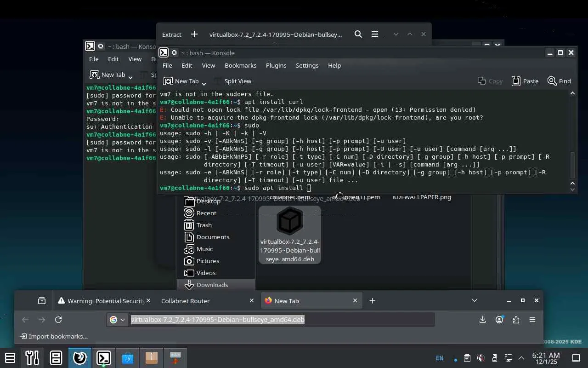This screenshot has width=588, height=368.
Task: Open the removable devices tray icon
Action: click(x=494, y=358)
